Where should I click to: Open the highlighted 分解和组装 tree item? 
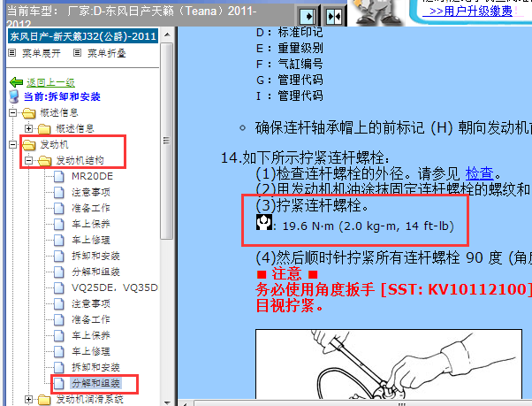95,383
